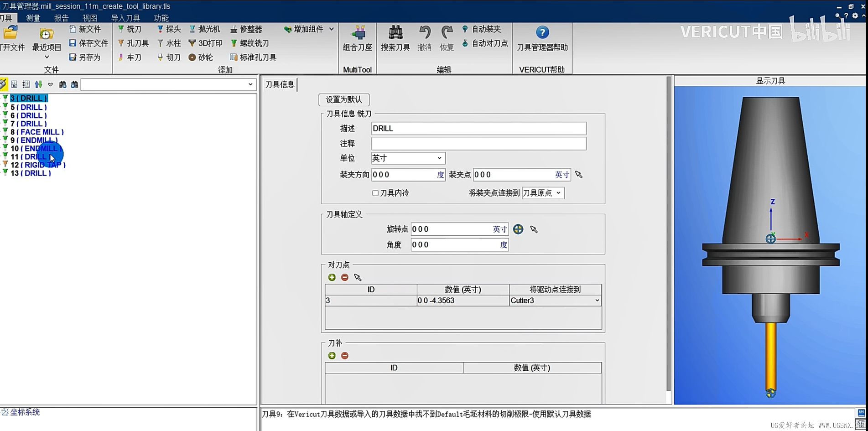The width and height of the screenshot is (868, 431).
Task: Click the tool info panel vertical scrollbar
Action: [x=669, y=234]
